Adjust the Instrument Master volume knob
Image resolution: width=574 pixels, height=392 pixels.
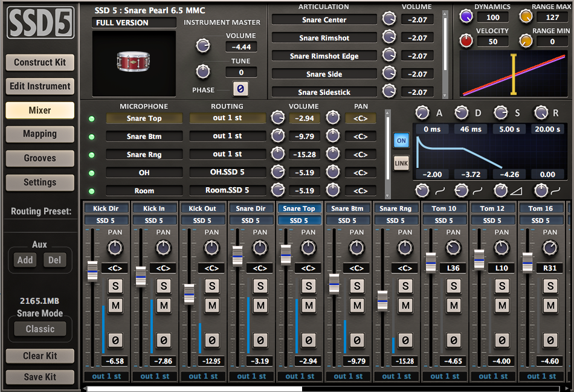click(203, 46)
